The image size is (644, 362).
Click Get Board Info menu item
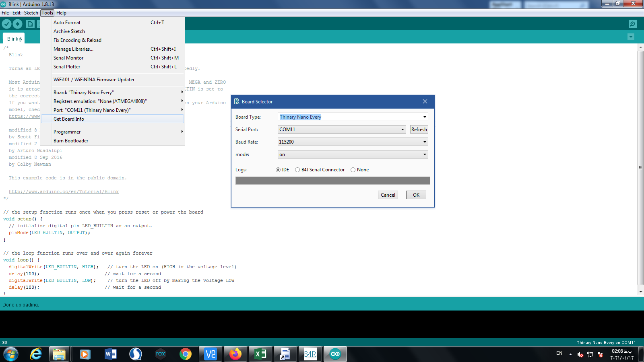point(113,119)
